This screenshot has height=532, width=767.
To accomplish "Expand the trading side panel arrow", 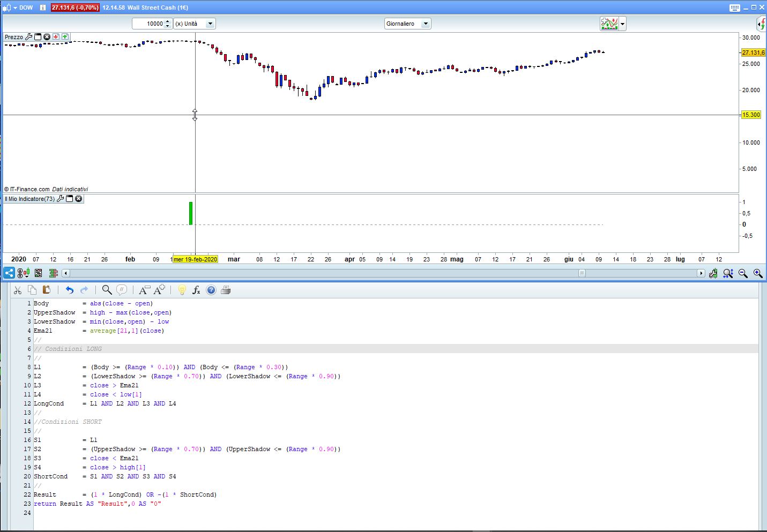I will (x=761, y=24).
